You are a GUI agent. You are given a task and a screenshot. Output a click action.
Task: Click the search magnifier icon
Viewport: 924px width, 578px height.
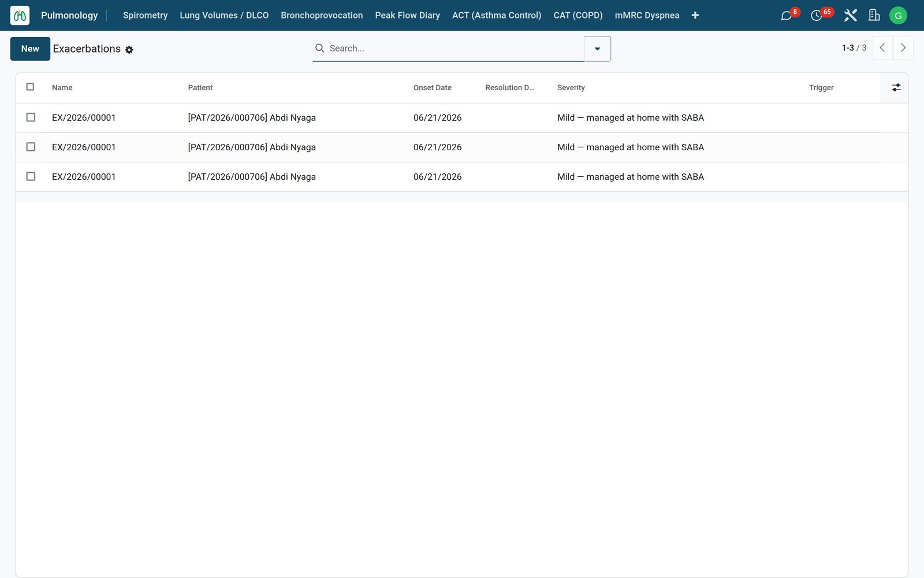pyautogui.click(x=319, y=48)
